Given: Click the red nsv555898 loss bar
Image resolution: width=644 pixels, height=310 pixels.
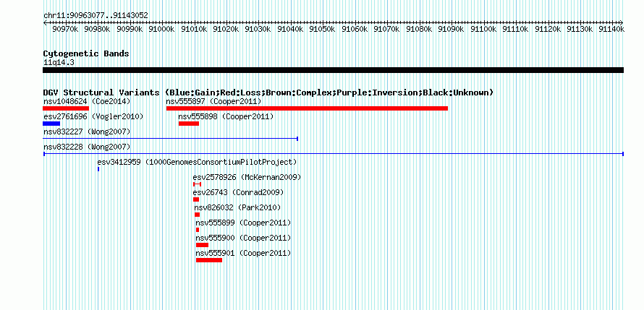Looking at the screenshot, I should click(x=189, y=124).
